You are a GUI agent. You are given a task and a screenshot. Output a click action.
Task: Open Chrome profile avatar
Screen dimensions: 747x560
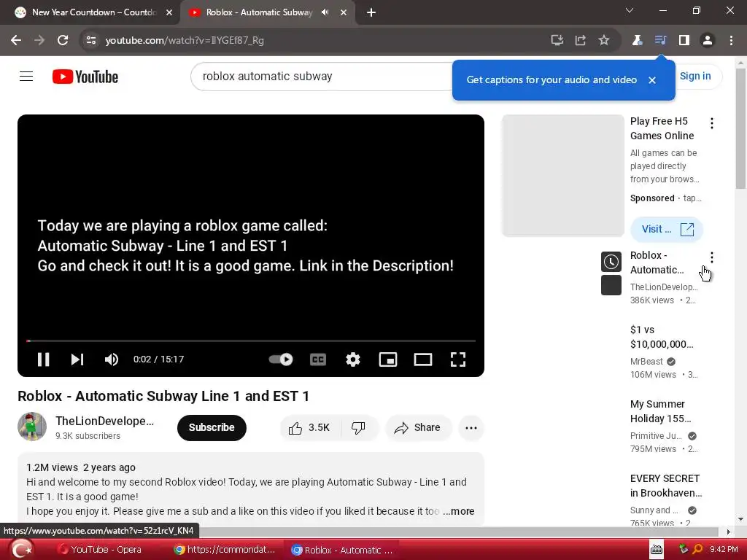[708, 41]
